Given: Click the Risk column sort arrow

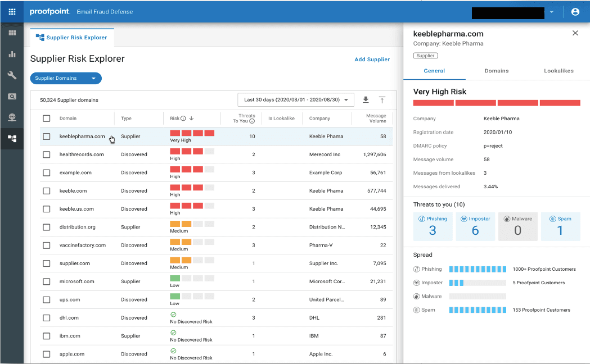Looking at the screenshot, I should click(192, 119).
